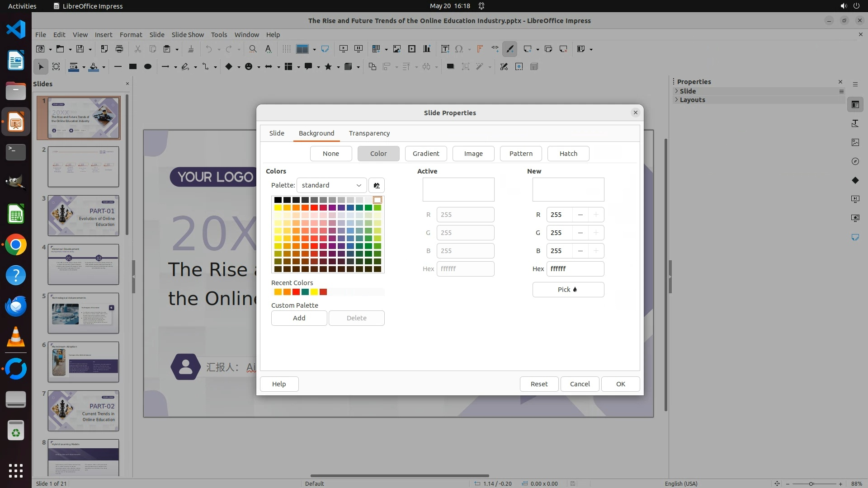Click the palette extensions icon button
This screenshot has width=868, height=488.
point(377,185)
